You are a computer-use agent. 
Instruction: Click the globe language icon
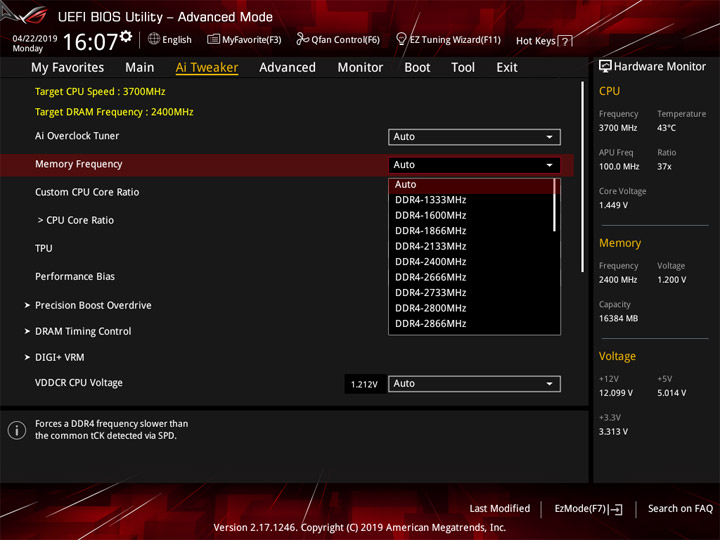154,39
